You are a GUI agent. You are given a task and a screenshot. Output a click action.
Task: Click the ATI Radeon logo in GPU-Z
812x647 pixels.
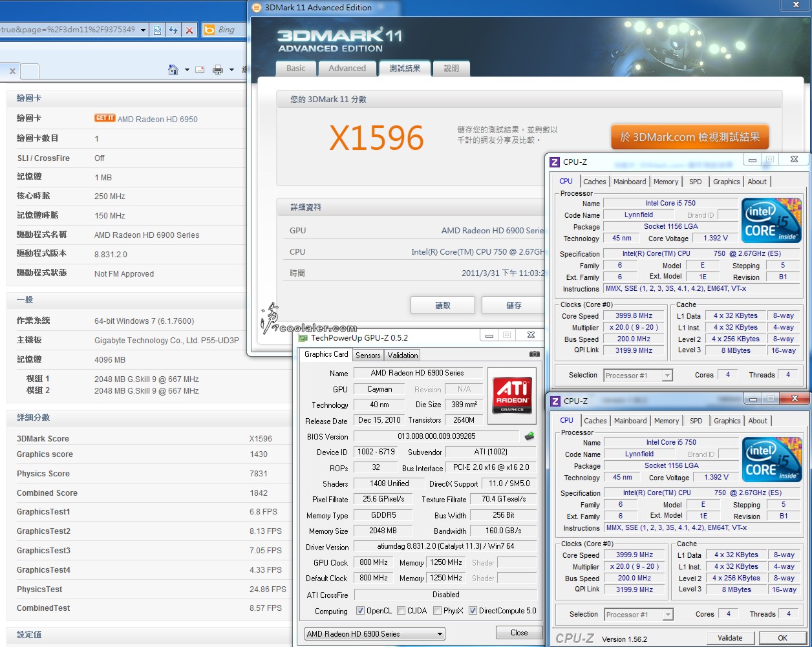pyautogui.click(x=512, y=396)
